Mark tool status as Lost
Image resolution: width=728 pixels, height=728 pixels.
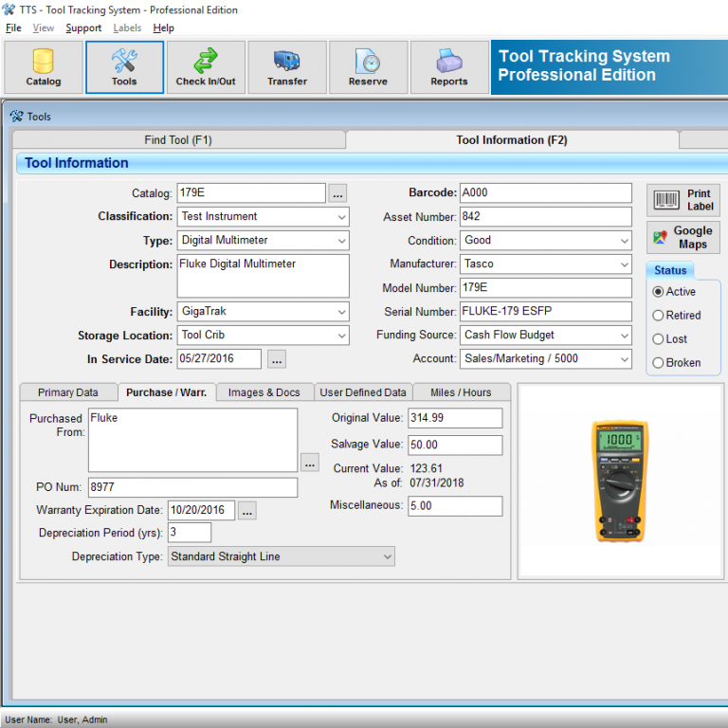point(659,339)
